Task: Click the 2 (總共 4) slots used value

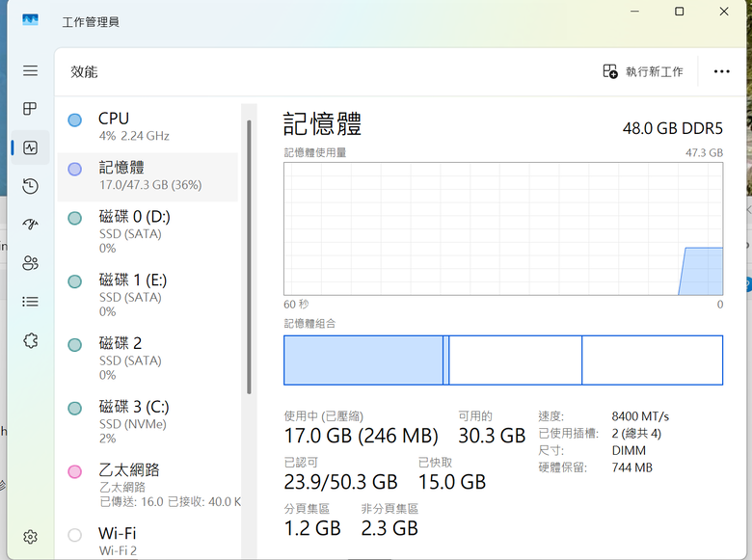Action: pyautogui.click(x=636, y=434)
